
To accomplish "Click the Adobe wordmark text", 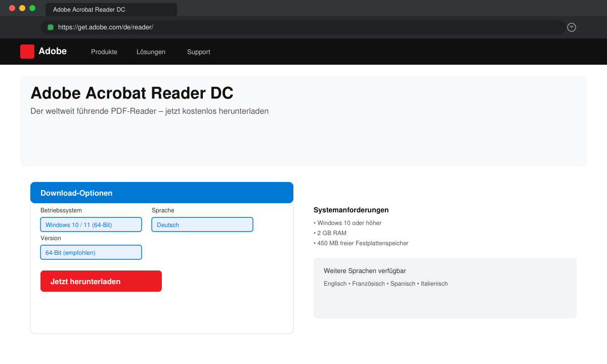I will click(x=53, y=51).
